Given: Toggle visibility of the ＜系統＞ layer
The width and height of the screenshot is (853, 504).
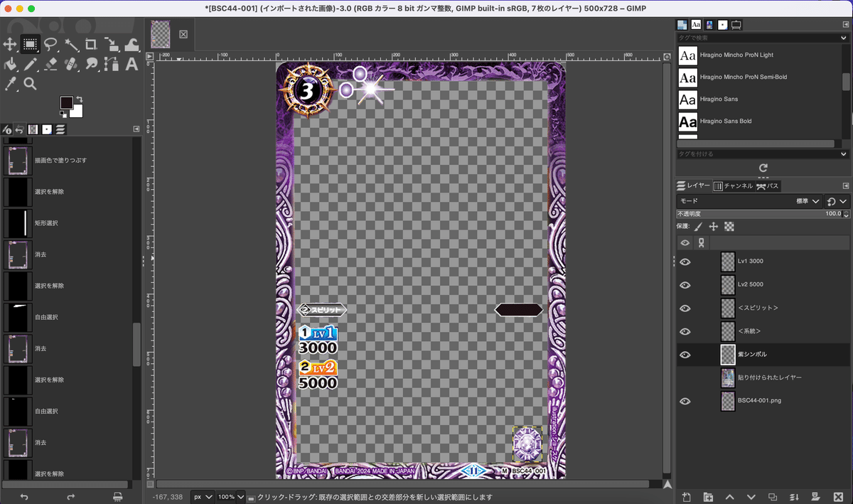Looking at the screenshot, I should (685, 331).
